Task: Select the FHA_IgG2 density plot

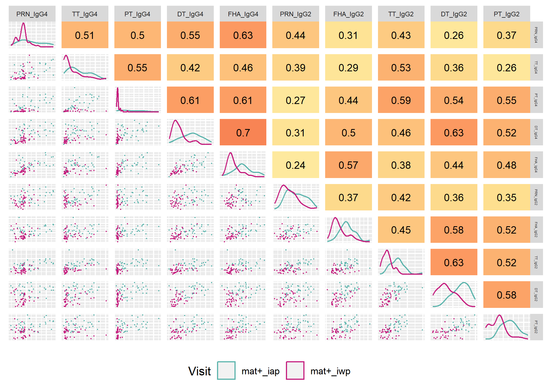Action: (x=348, y=230)
